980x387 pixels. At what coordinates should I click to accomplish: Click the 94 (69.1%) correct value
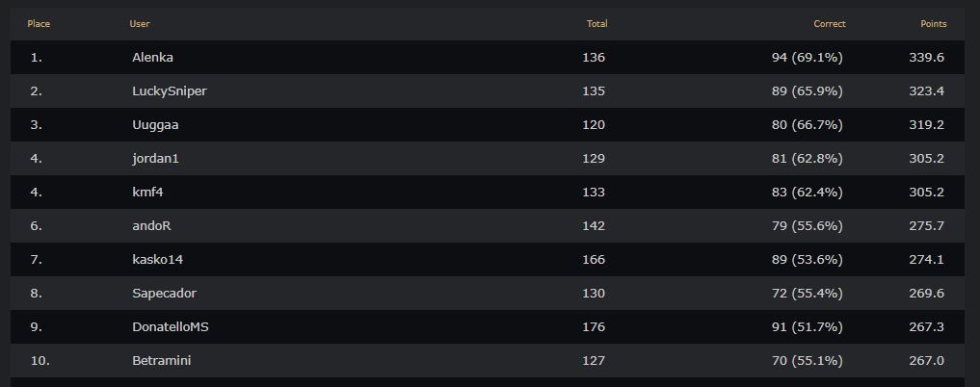[x=807, y=58]
